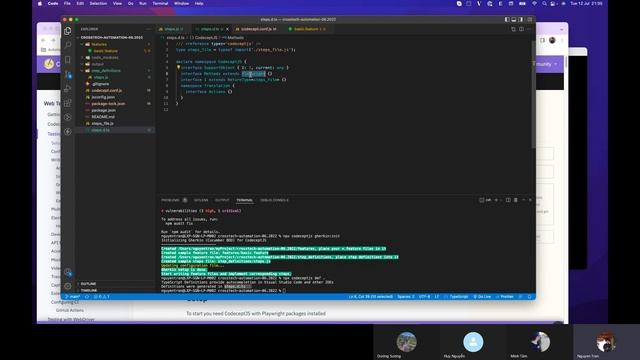
Task: Open basic.feature in the explorer
Action: click(105, 51)
